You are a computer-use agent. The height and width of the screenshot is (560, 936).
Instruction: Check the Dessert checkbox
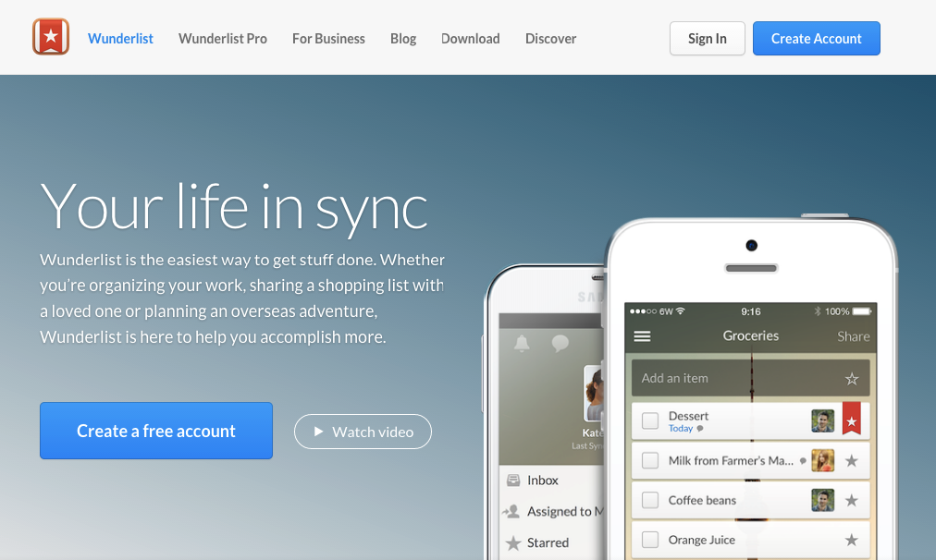point(650,420)
